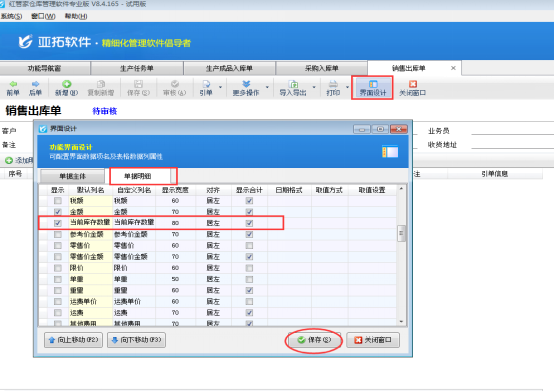This screenshot has width=554, height=391.
Task: Open the 生产任务单 tab
Action: point(137,68)
